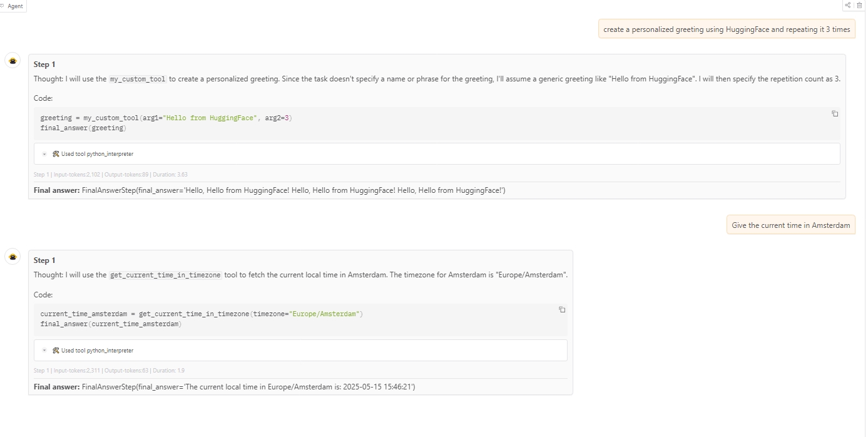Click the Step 1 heading in the greeting reply
The width and height of the screenshot is (868, 437).
44,64
